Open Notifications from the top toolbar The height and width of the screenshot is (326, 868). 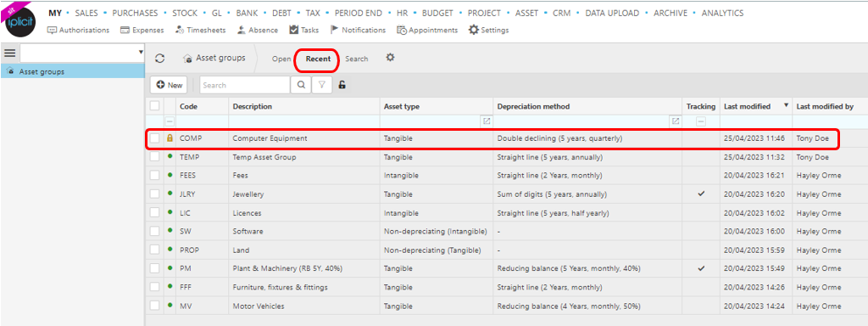pos(359,30)
